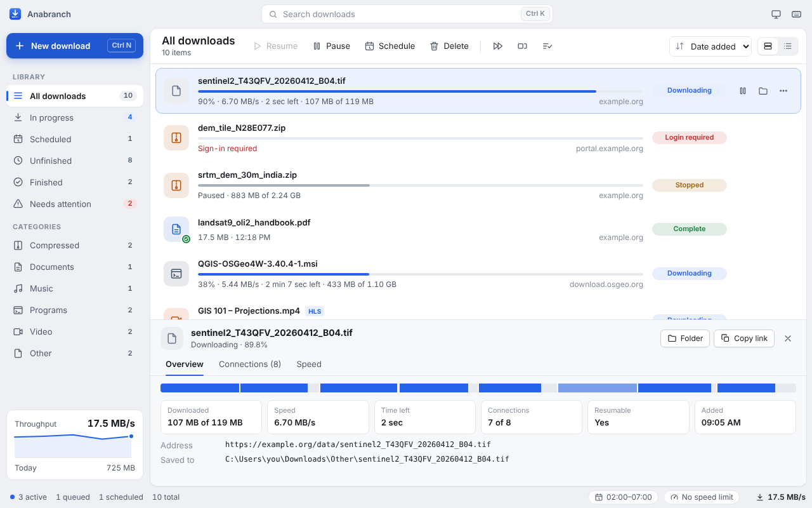Click the landsat9_oli2_handbook.pdf document icon
This screenshot has height=508, width=812.
tap(176, 229)
